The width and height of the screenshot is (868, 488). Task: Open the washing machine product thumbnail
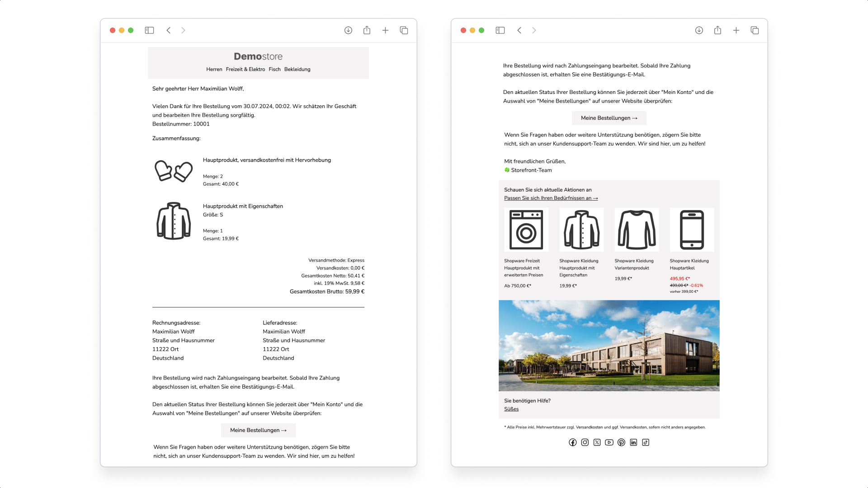[526, 230]
